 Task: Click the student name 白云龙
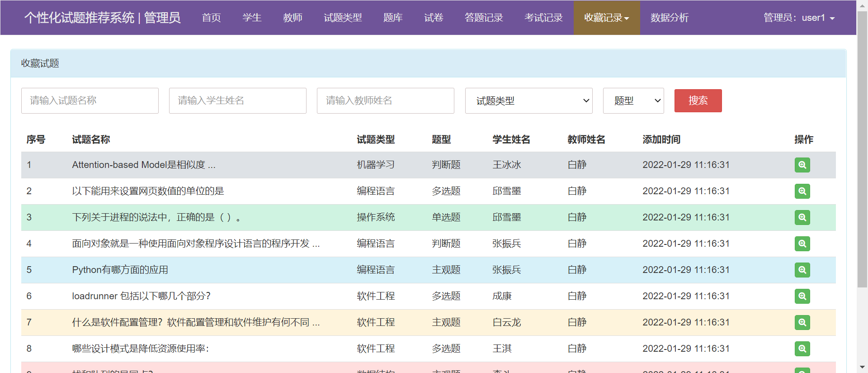(x=507, y=322)
